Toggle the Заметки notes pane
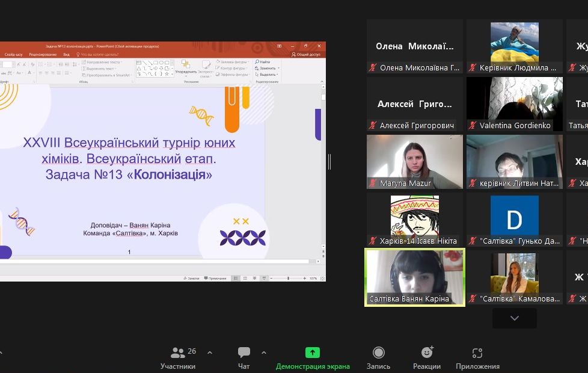 point(192,279)
